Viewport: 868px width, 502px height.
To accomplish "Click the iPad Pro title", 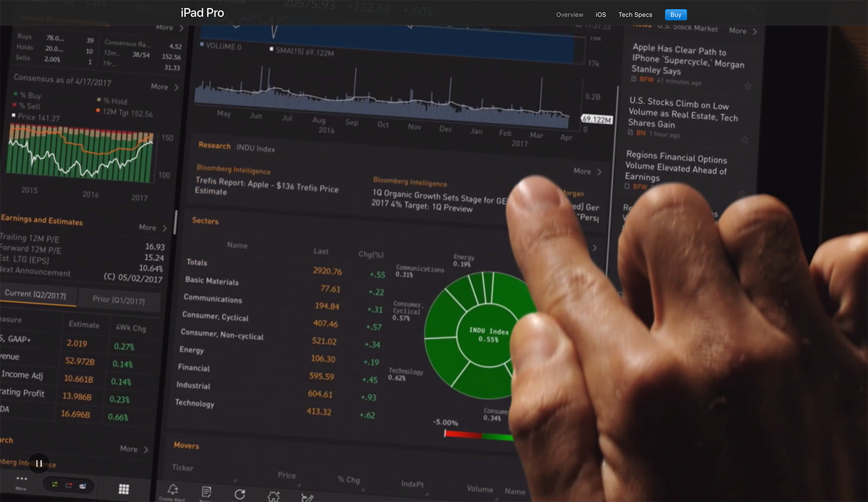I will pos(202,12).
